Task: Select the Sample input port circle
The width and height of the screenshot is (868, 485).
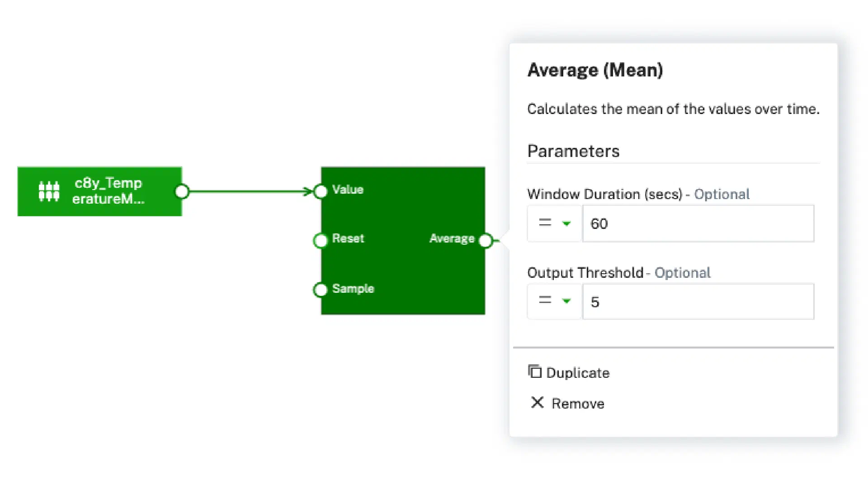Action: click(321, 290)
